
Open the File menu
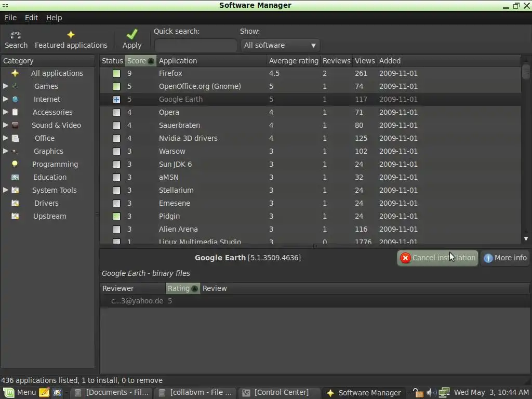10,18
